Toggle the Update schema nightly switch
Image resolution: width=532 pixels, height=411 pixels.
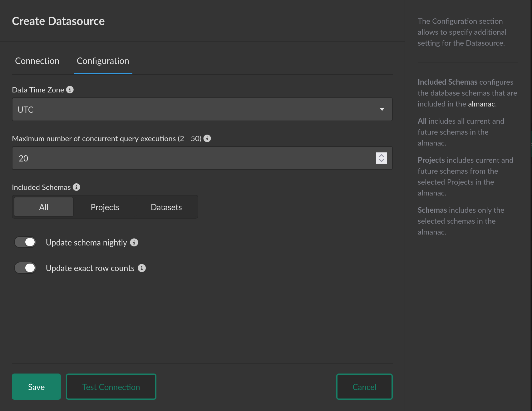25,242
